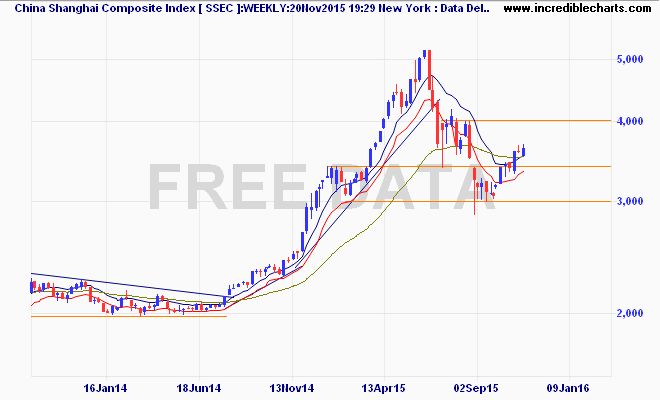Click the 13Nov14 date label
660x400 pixels.
[x=291, y=388]
